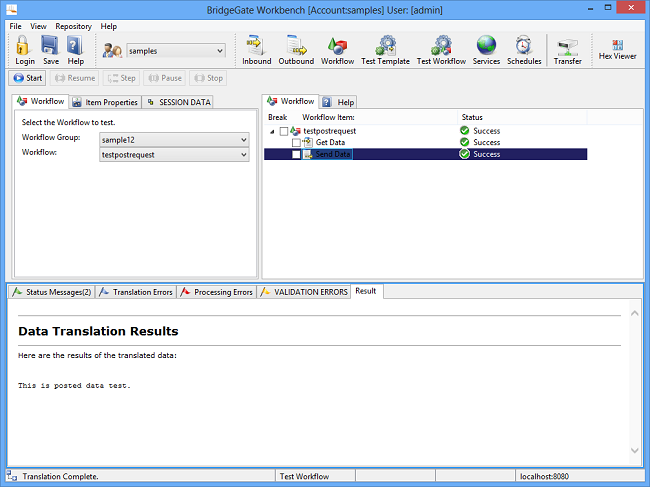Open the Outbound configuration icon
Viewport: 650px width, 487px height.
296,48
